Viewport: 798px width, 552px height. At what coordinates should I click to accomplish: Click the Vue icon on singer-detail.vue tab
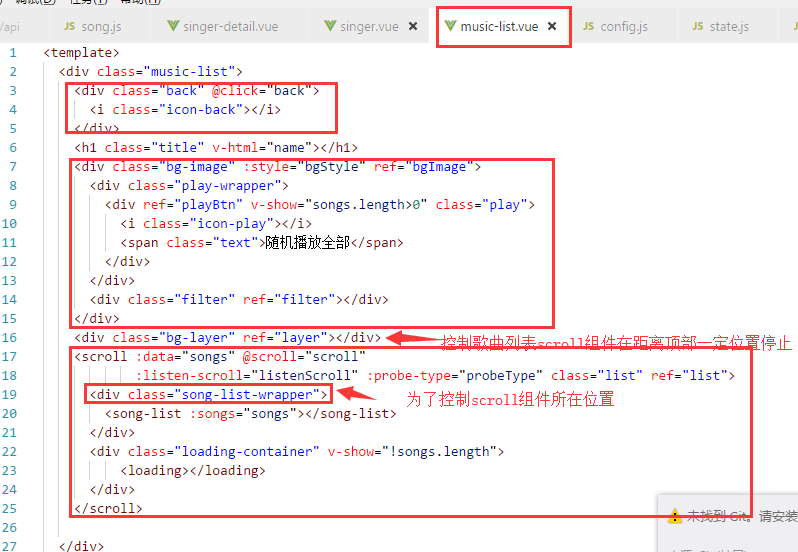[x=173, y=25]
